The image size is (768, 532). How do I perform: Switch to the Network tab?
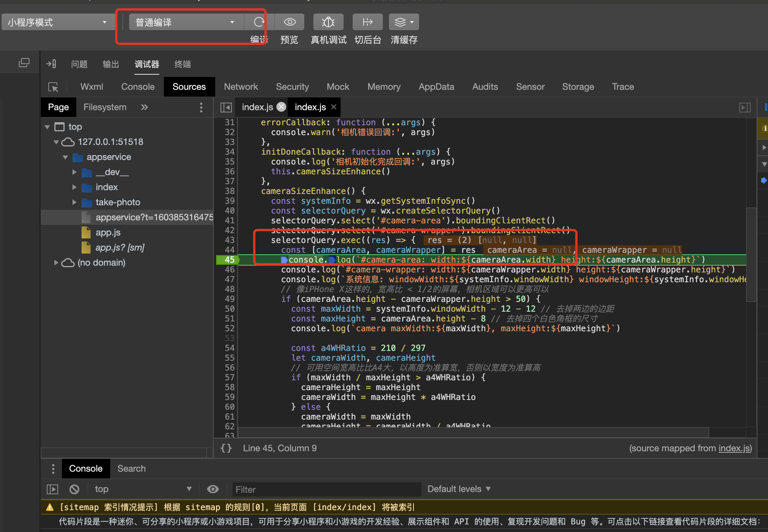pyautogui.click(x=241, y=87)
